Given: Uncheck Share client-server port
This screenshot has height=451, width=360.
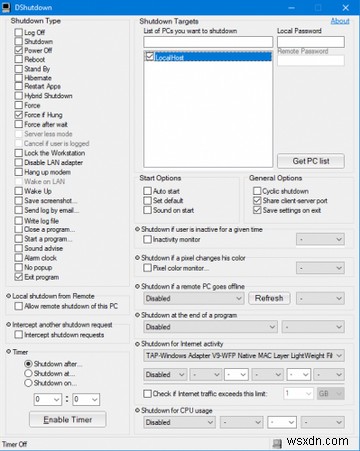Looking at the screenshot, I should click(x=257, y=200).
